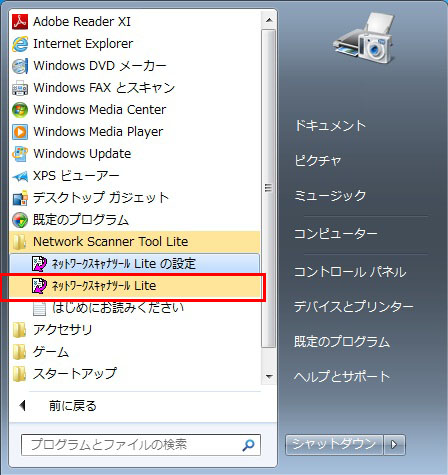Screen dimensions: 448x475
Task: Open ネットワークスキャナツール Lite の設定
Action: [x=135, y=264]
